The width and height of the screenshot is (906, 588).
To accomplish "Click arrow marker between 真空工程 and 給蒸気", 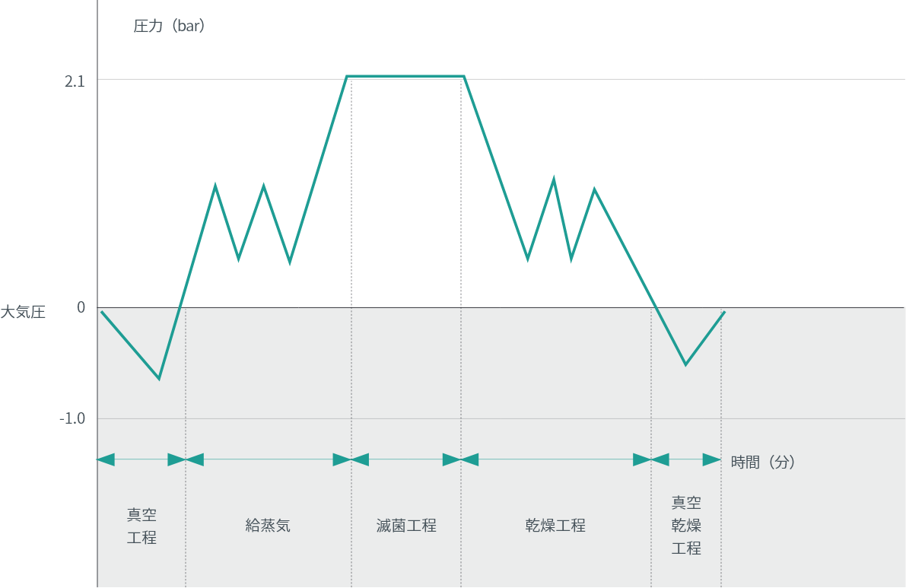I will click(186, 459).
